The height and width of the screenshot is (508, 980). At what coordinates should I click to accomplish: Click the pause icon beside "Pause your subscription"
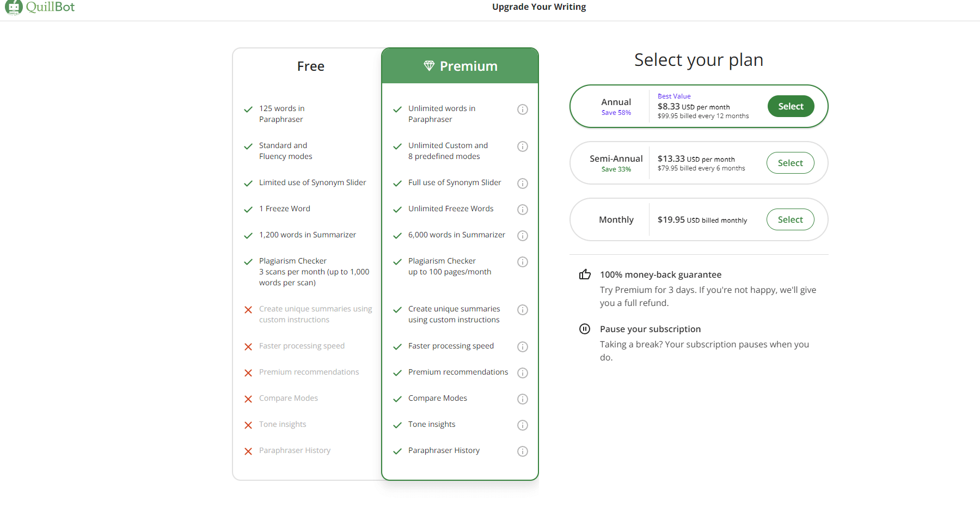585,329
